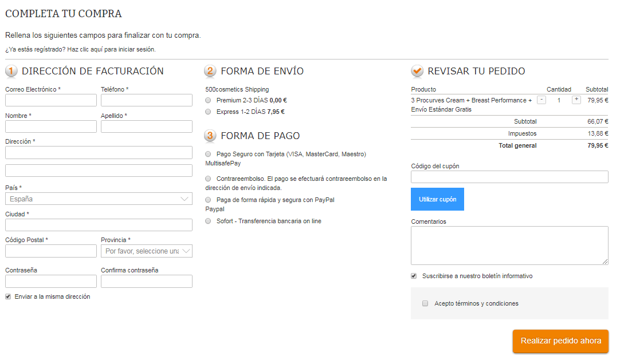The width and height of the screenshot is (624, 364).
Task: Focus the Código Postal field
Action: tap(51, 251)
